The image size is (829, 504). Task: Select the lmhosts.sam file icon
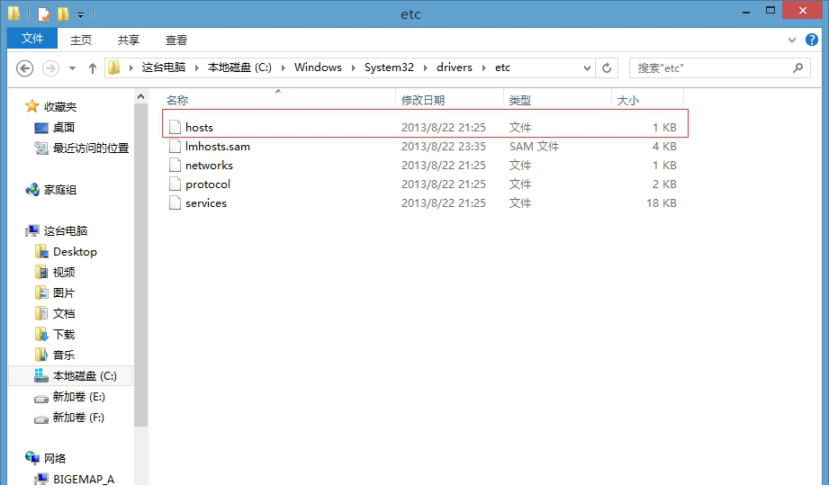(x=175, y=146)
